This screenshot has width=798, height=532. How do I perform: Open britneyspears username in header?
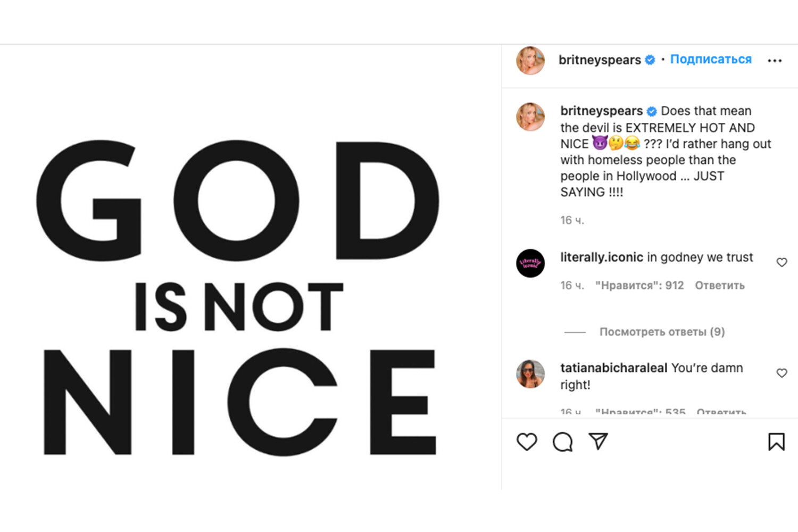599,60
